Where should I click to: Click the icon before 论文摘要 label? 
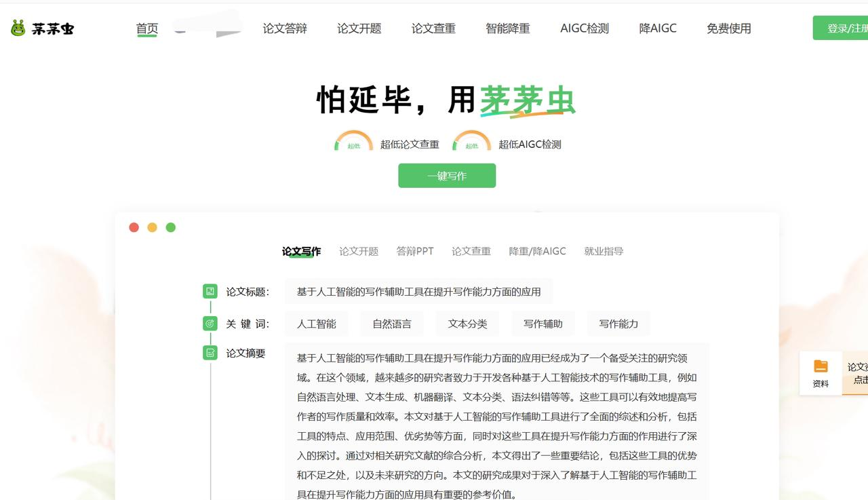210,353
